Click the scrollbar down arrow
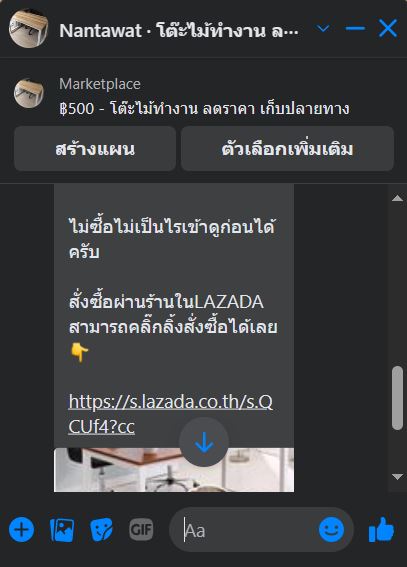The image size is (407, 567). pyautogui.click(x=397, y=477)
